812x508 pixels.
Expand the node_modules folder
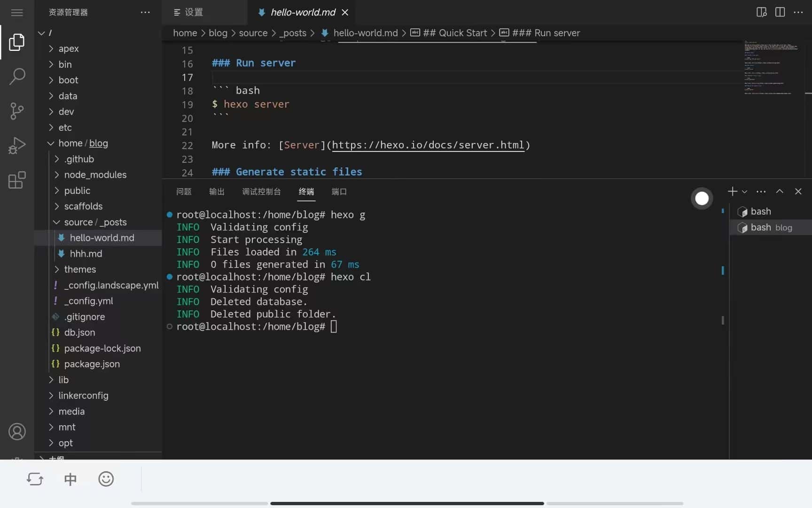pyautogui.click(x=95, y=175)
